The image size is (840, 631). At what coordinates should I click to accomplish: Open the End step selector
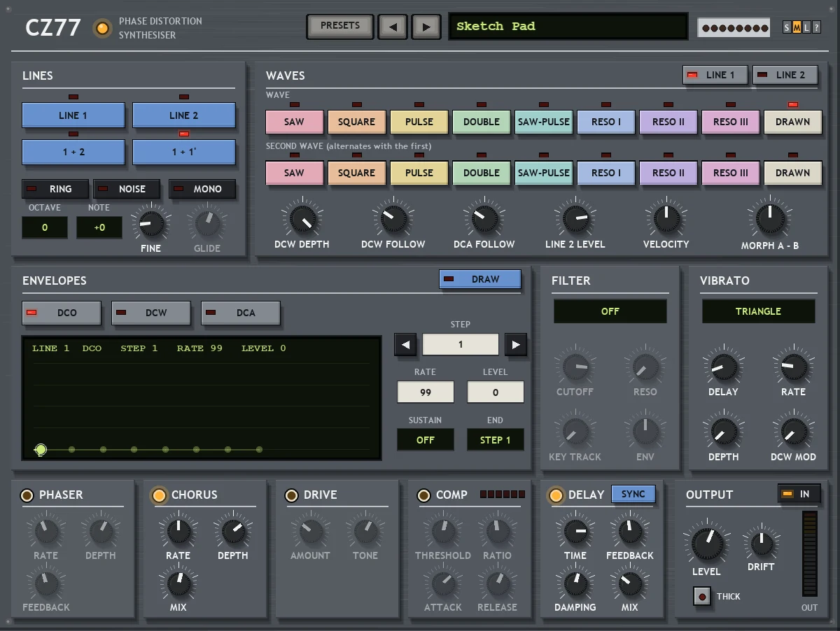pyautogui.click(x=496, y=440)
